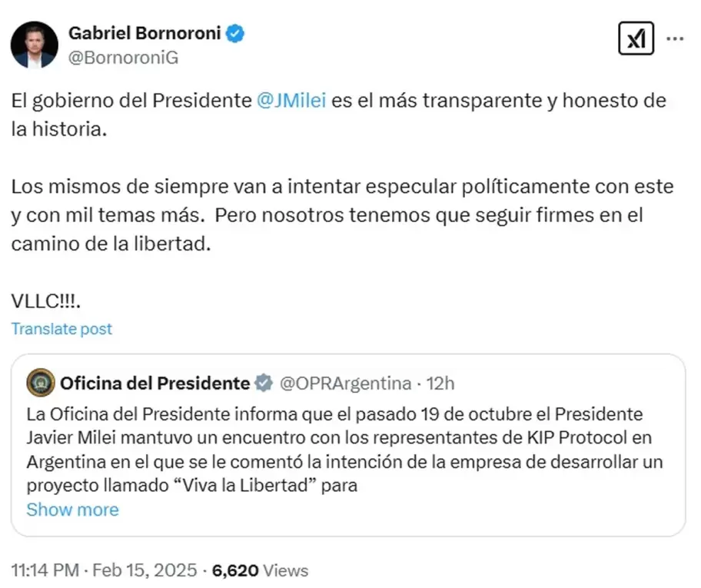Follow the @JMilei mention link
This screenshot has width=701, height=588.
(291, 100)
